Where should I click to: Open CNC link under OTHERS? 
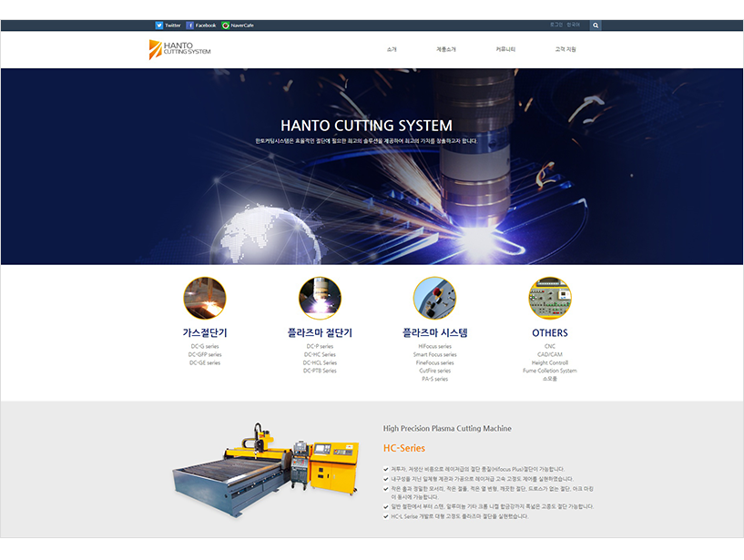[550, 346]
